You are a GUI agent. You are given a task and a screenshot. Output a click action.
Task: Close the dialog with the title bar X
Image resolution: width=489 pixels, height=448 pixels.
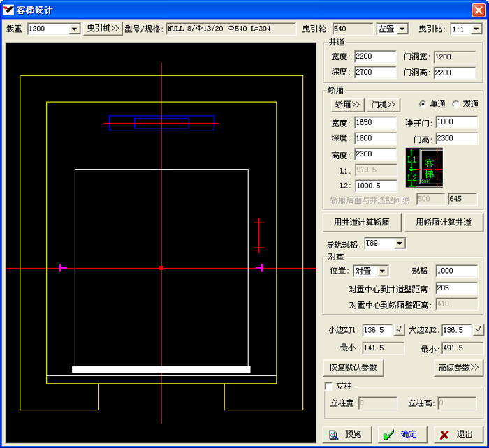coord(478,10)
